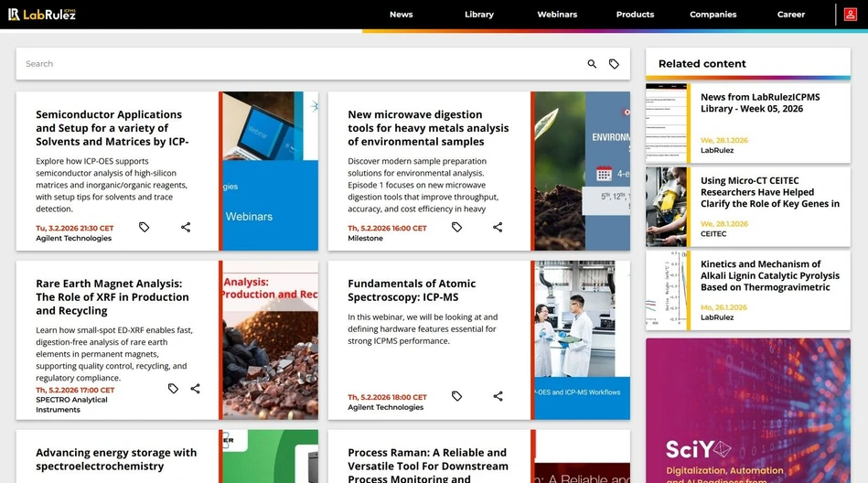Open the user account icon
Screen dimensions: 868x483
coord(851,15)
